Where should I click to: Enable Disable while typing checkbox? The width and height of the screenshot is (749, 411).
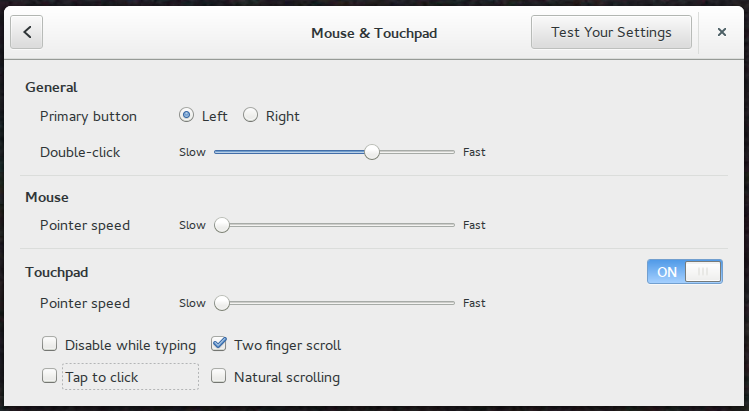coord(49,345)
